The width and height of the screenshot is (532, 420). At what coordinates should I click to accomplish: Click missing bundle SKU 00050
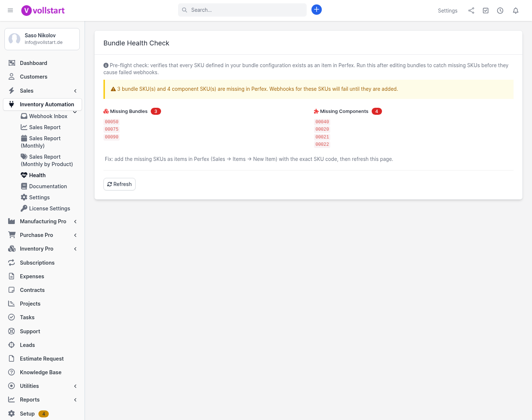point(112,122)
